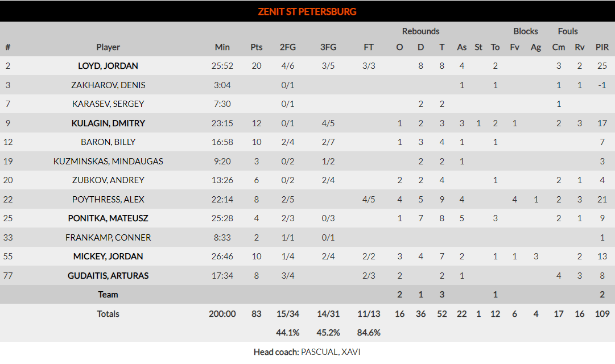The image size is (615, 364).
Task: Open MICKEY, JORDAN player profile
Action: pos(108,257)
